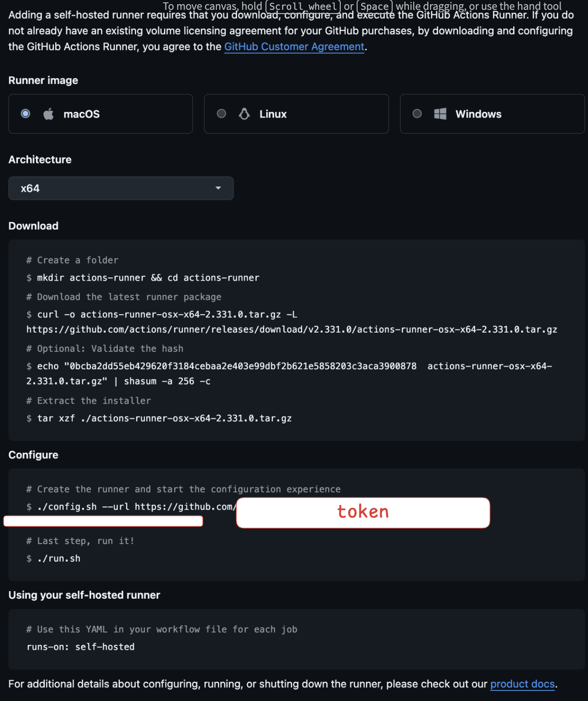Click the 'Configure' section heading
588x701 pixels.
(x=33, y=455)
